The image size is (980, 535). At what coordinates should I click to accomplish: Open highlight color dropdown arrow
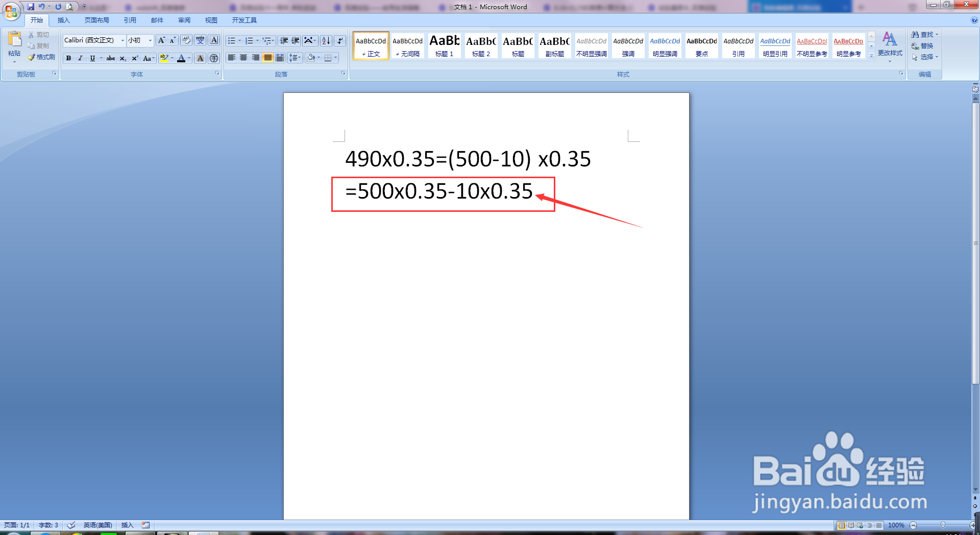(x=172, y=58)
